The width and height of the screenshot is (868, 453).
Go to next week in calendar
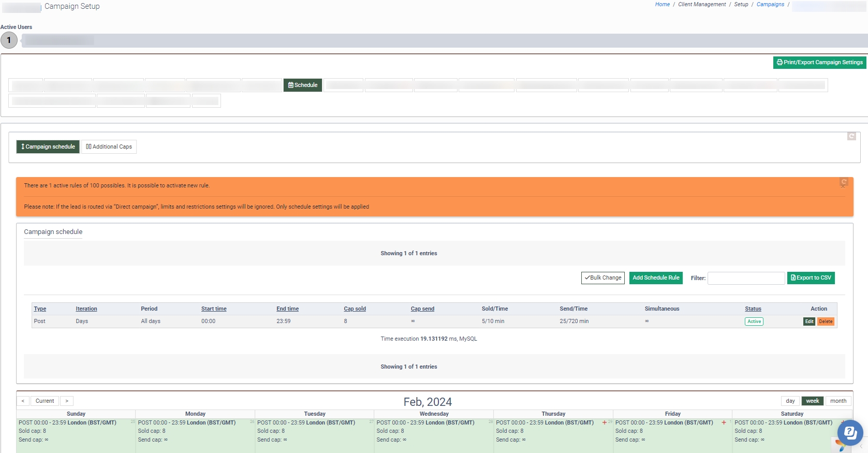67,401
